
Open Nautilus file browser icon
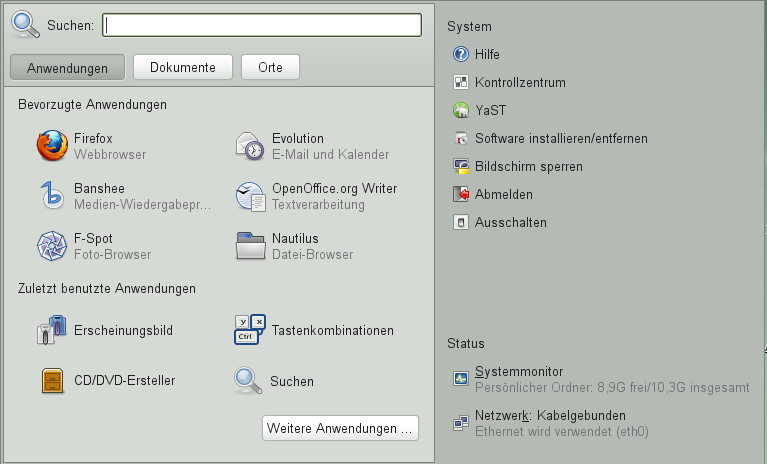[249, 246]
